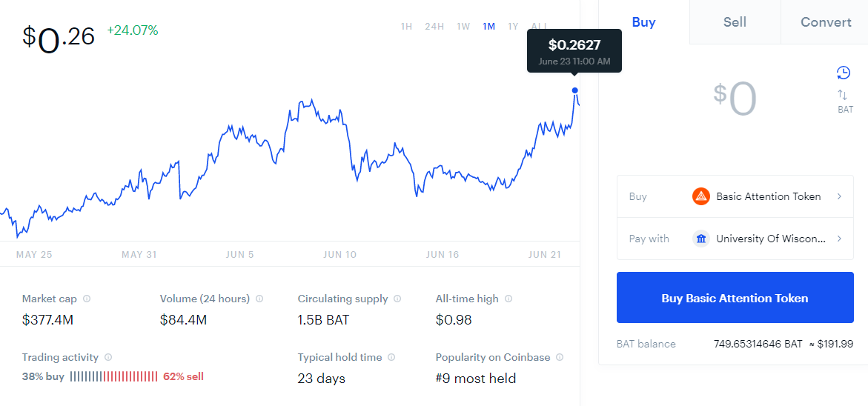The image size is (868, 406).
Task: Expand the Buy asset selector chevron
Action: 839,196
